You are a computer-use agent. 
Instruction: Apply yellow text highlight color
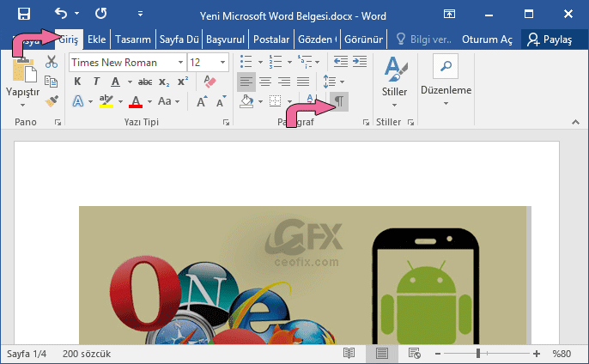(x=106, y=101)
